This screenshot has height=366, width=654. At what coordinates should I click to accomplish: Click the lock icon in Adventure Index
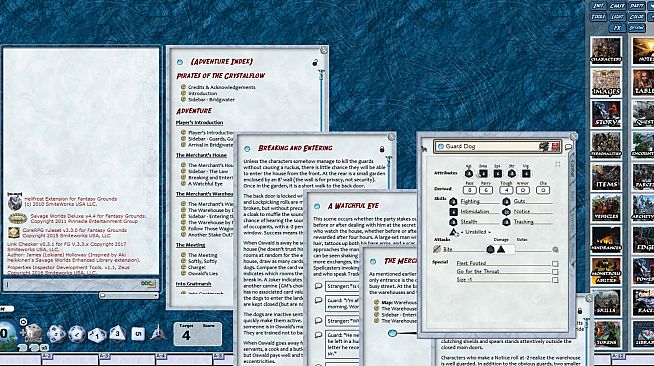[315, 63]
